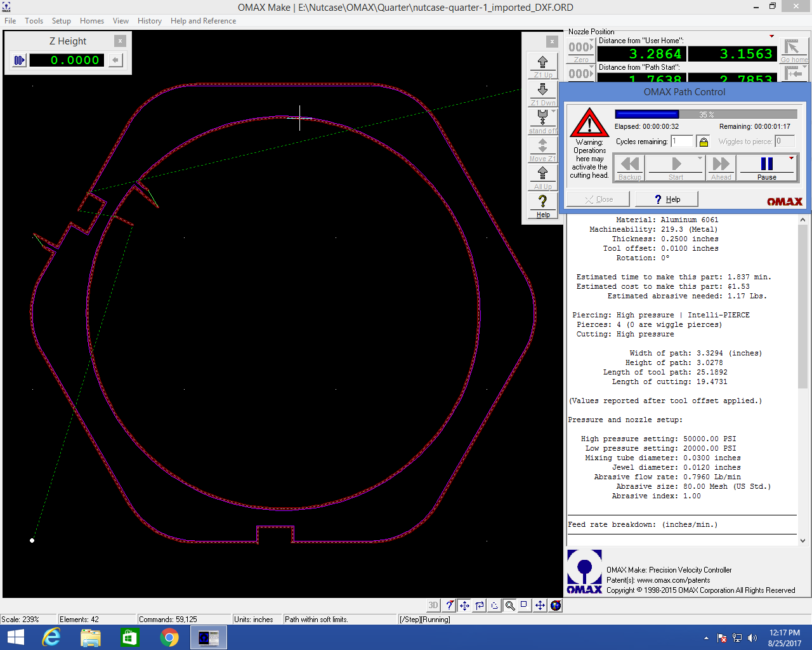Viewport: 812px width, 650px height.
Task: Click the Z1 Up arrow button
Action: pos(542,65)
